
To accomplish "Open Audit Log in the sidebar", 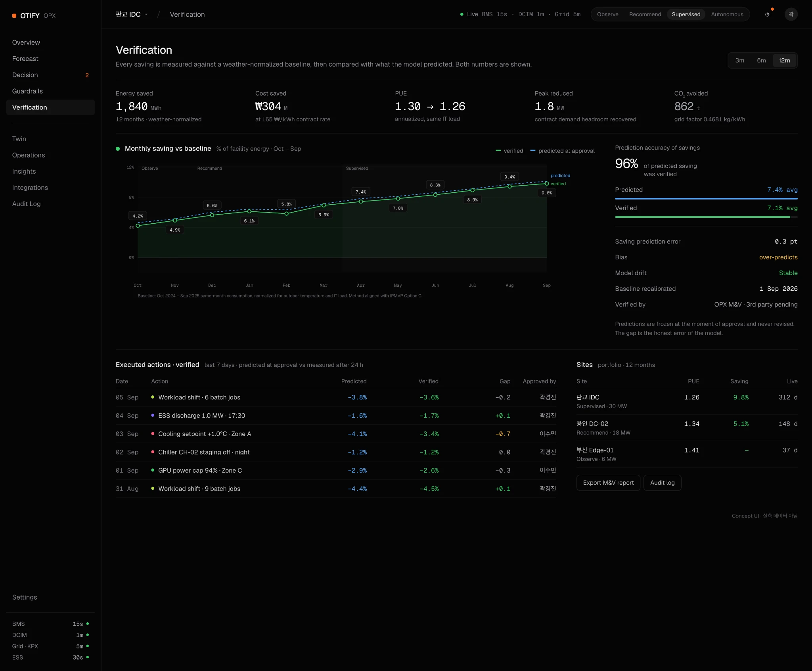I will [x=50, y=204].
